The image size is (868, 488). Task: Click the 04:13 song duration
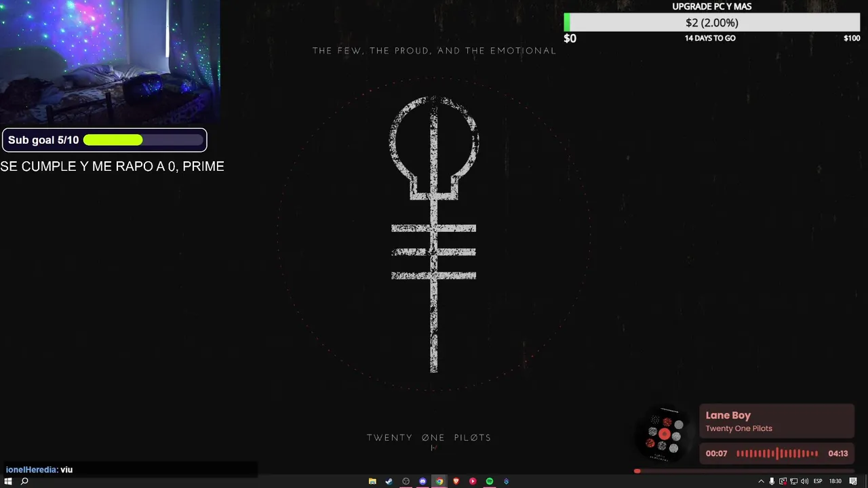click(837, 453)
